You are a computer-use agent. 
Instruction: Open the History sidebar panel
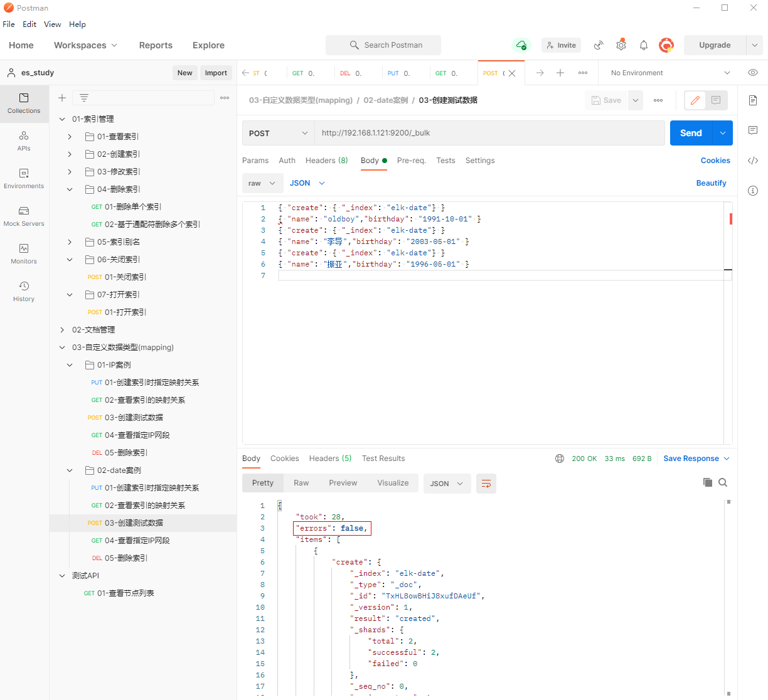[24, 292]
